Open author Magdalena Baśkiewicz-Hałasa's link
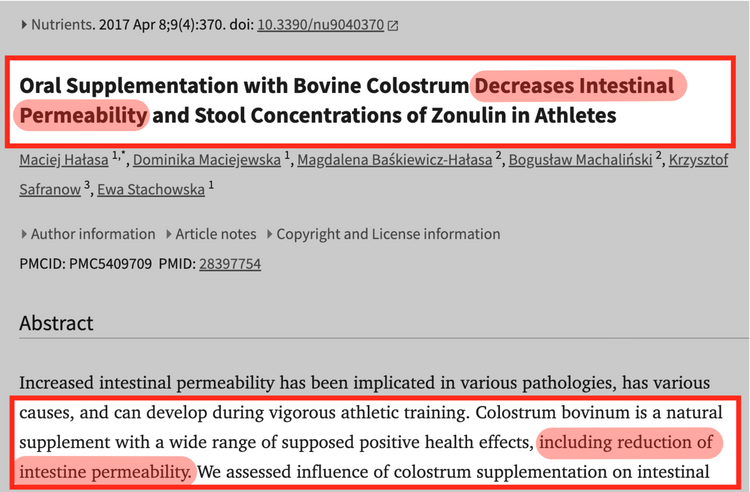 [395, 160]
